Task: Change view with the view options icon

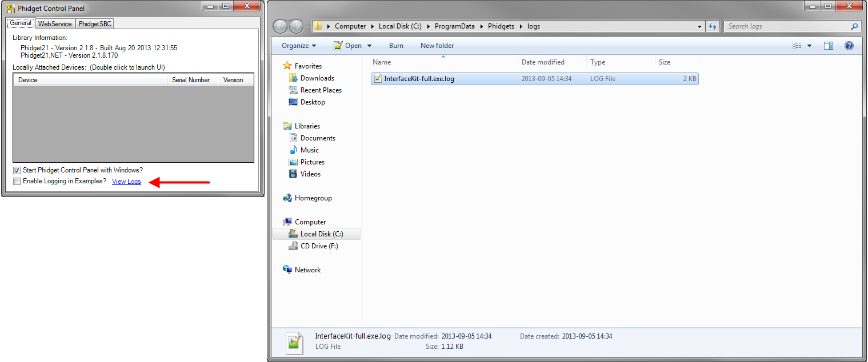Action: (x=797, y=46)
